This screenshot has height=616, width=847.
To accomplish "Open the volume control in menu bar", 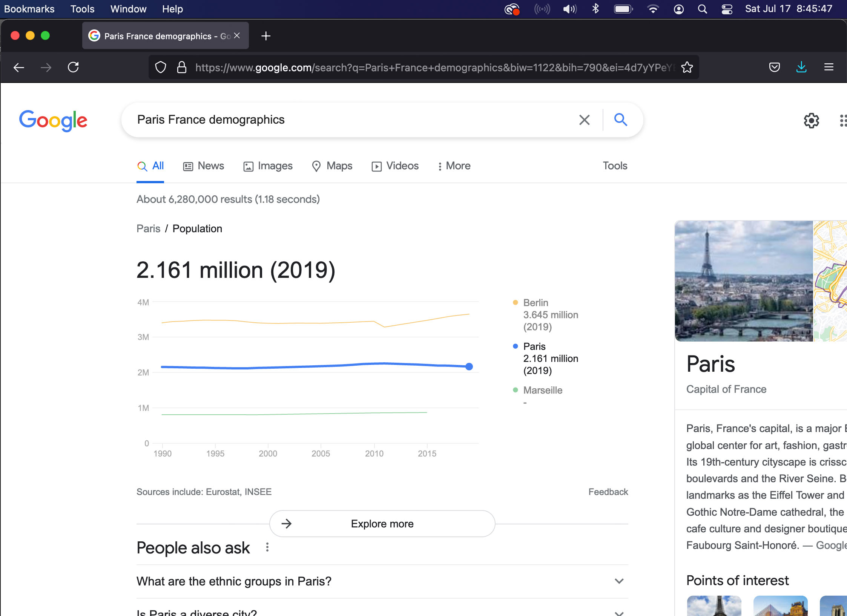I will point(570,9).
